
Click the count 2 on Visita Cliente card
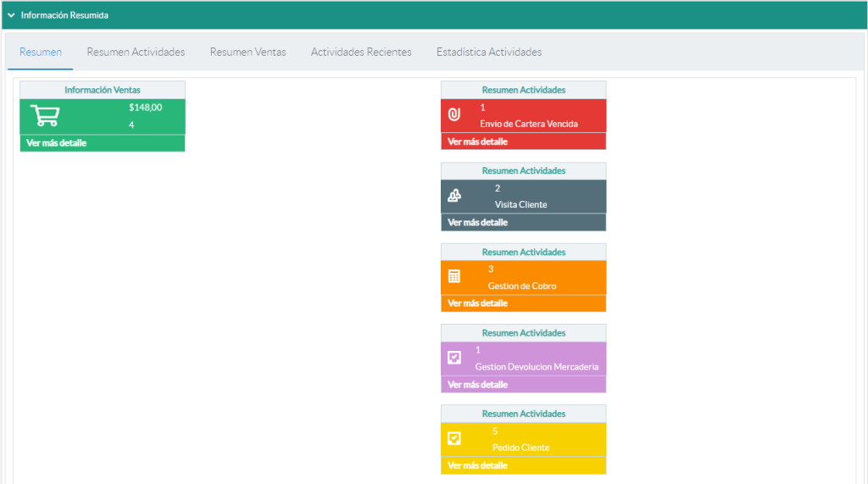point(497,188)
